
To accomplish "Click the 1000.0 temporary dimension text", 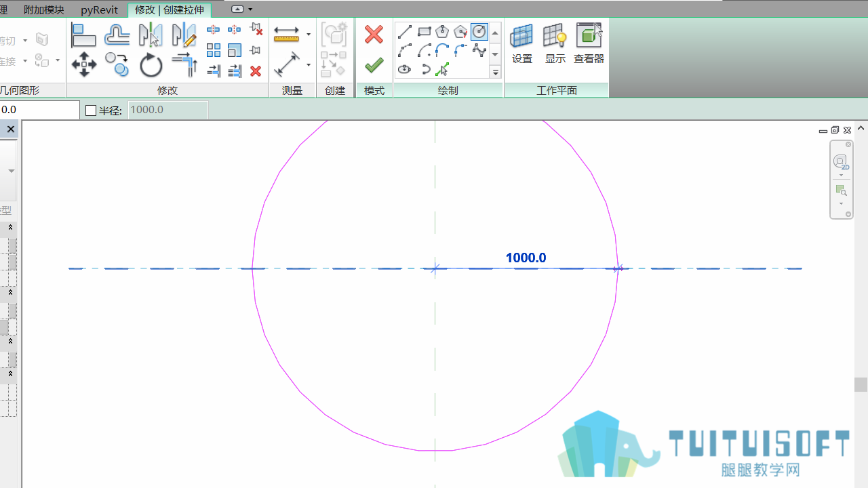I will tap(526, 258).
